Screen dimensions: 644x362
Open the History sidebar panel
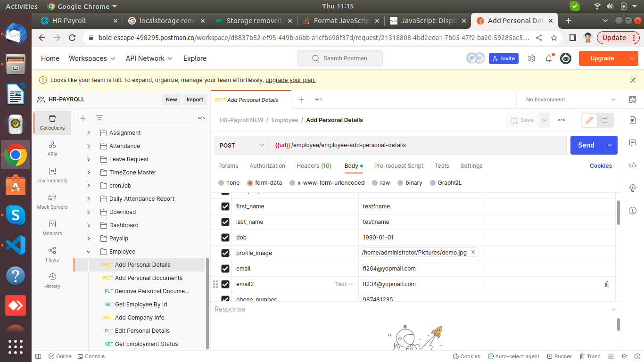(x=52, y=280)
